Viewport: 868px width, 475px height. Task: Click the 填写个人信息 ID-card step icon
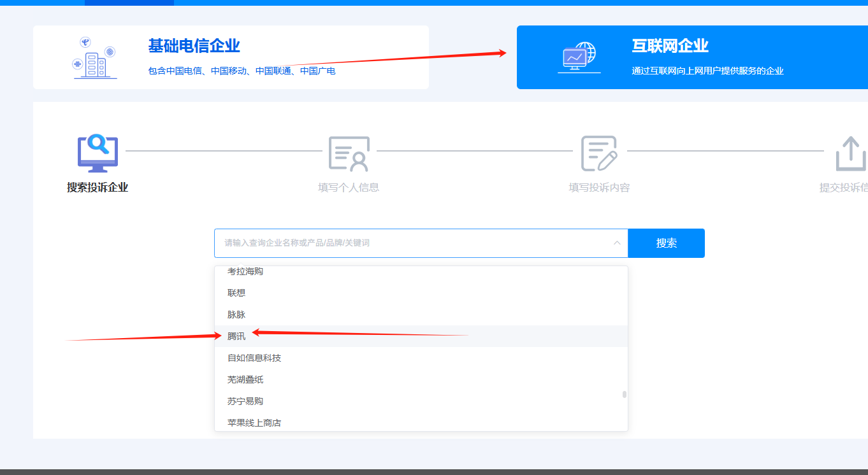point(350,153)
